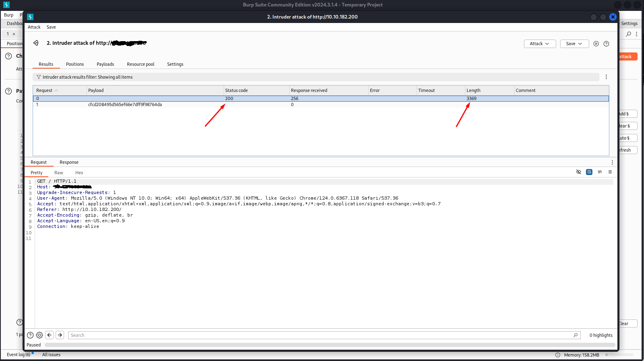The image size is (644, 361).
Task: Click the User-Agent header line in request
Action: point(218,198)
